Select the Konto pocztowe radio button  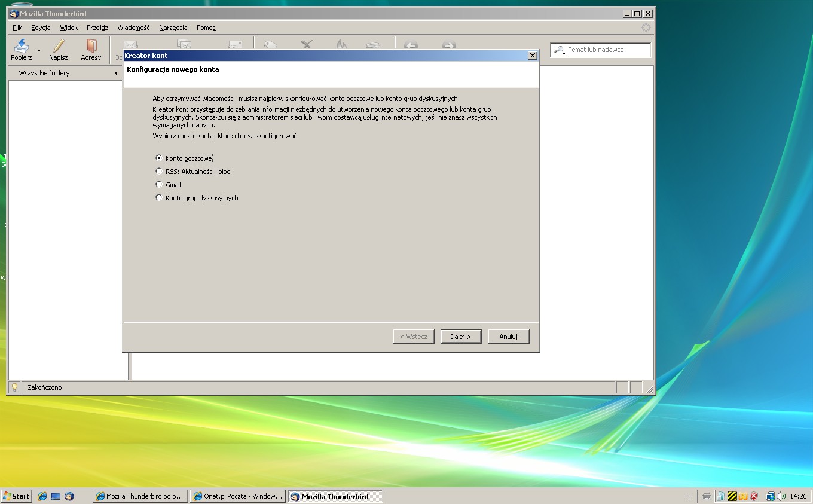[x=159, y=158]
